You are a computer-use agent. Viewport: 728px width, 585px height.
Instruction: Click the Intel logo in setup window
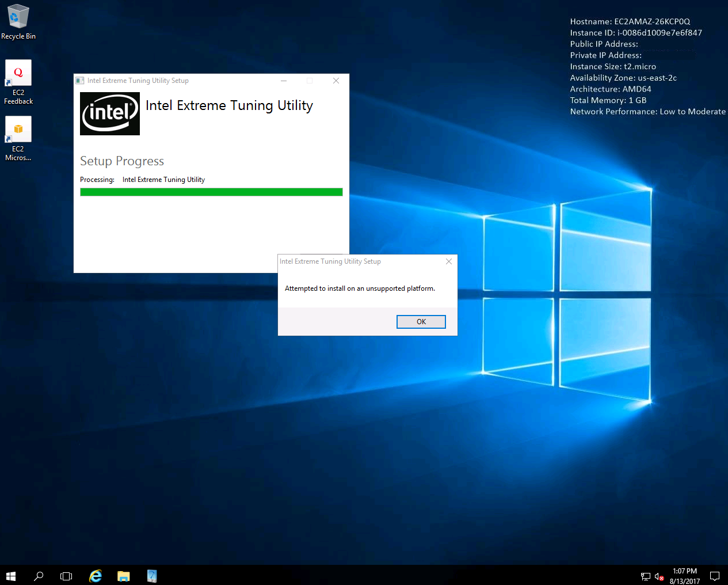110,113
